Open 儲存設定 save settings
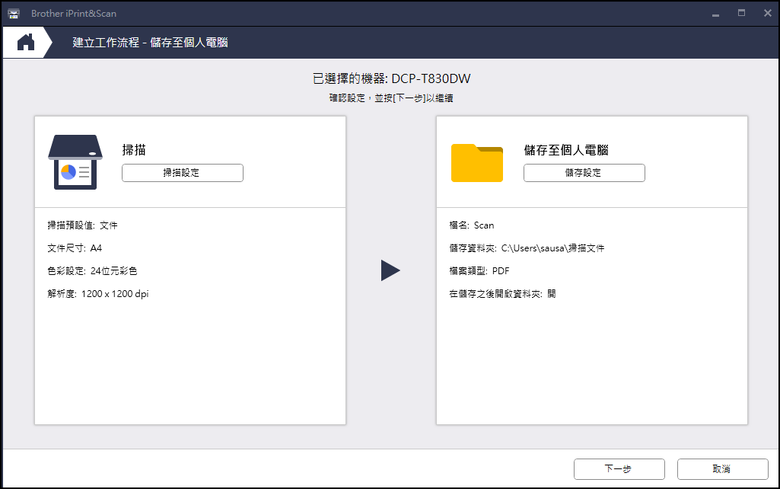780x489 pixels. click(x=584, y=173)
